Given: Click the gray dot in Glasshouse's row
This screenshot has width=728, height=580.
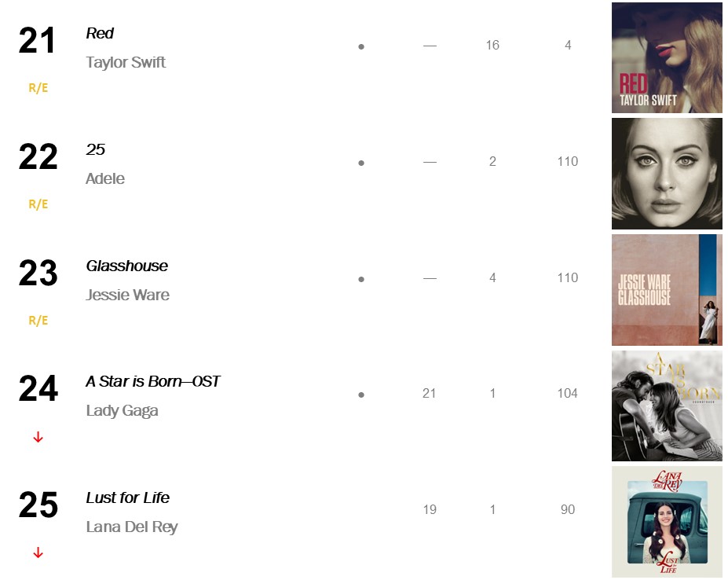Looking at the screenshot, I should (x=361, y=279).
